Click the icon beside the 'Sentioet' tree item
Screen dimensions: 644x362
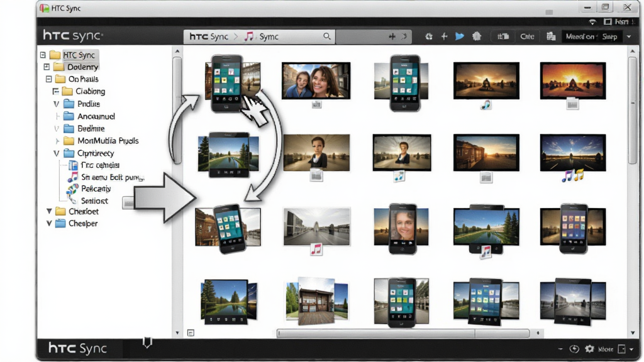coord(73,200)
